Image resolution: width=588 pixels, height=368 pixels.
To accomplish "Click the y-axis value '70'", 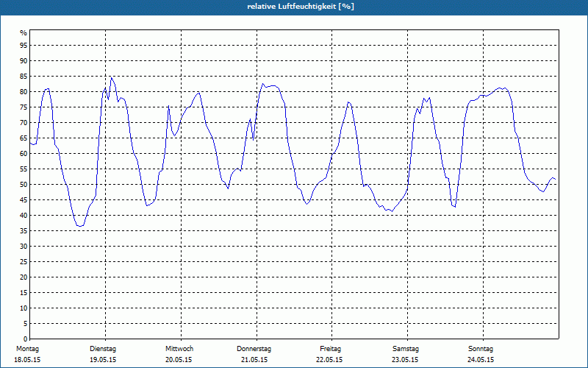I will coord(24,122).
